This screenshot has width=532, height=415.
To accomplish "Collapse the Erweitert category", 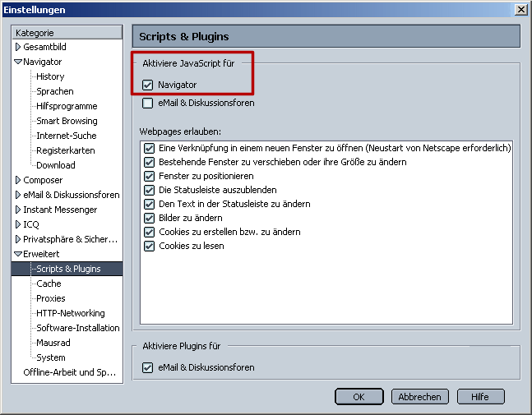I will pos(18,254).
